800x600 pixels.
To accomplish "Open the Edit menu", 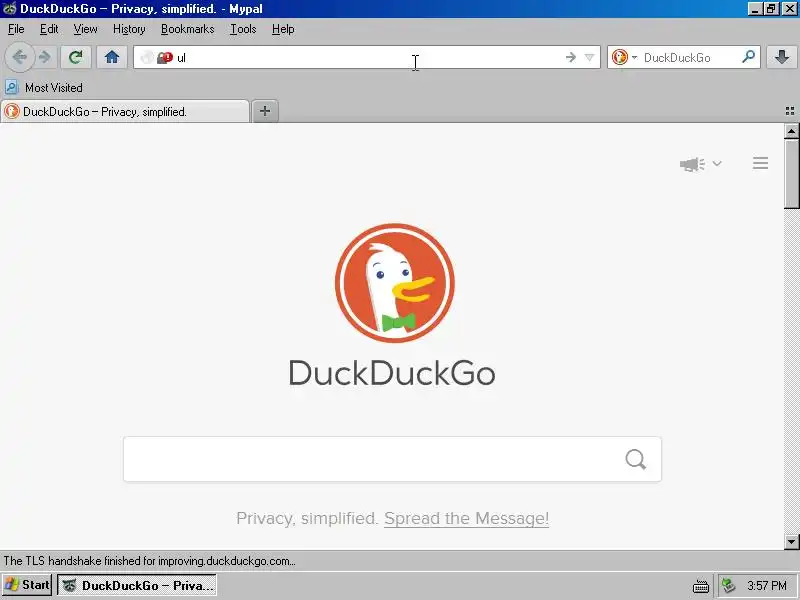I will pyautogui.click(x=49, y=29).
